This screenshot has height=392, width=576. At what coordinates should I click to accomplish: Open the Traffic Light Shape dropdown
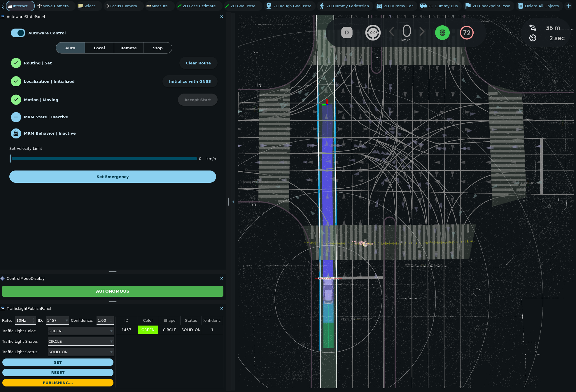point(80,341)
